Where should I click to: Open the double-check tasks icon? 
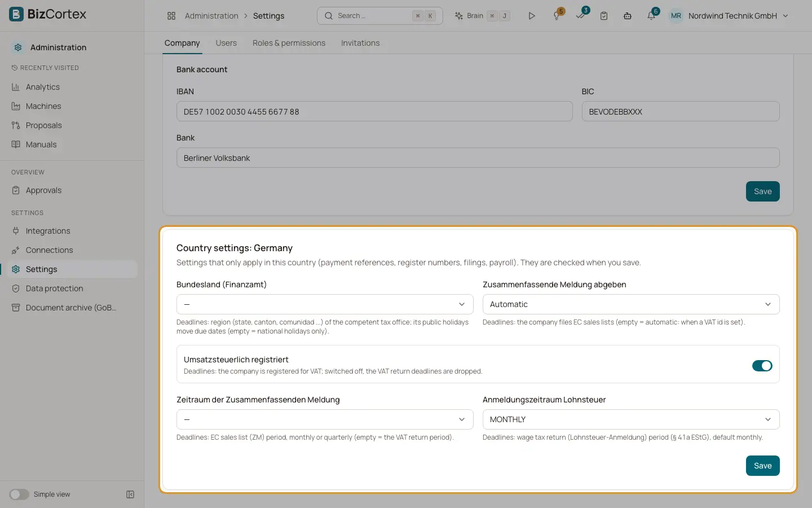pyautogui.click(x=580, y=16)
